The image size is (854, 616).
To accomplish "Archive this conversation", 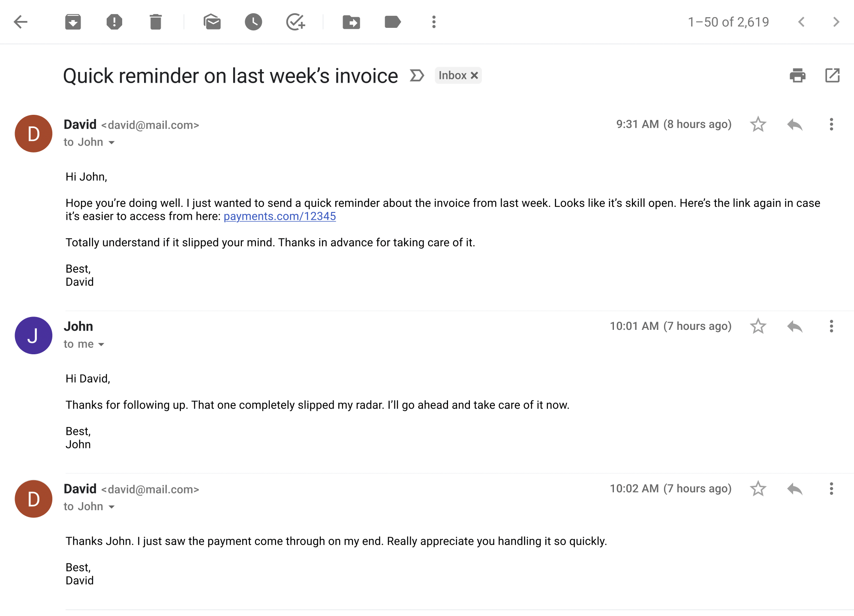I will click(x=73, y=22).
